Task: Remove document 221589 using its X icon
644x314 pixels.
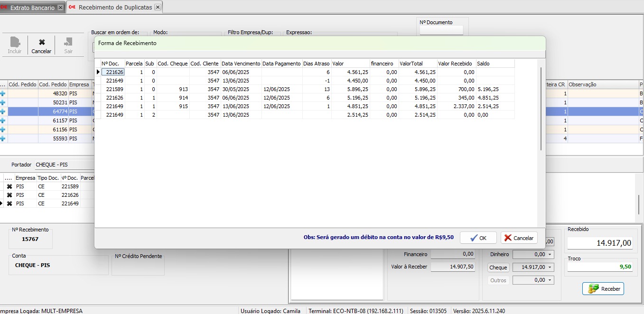Action: tap(9, 186)
